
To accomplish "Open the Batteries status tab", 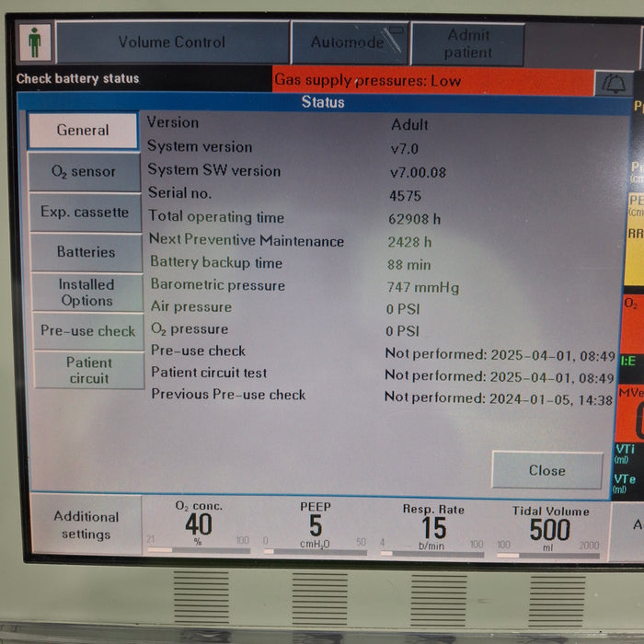I will coord(86,252).
